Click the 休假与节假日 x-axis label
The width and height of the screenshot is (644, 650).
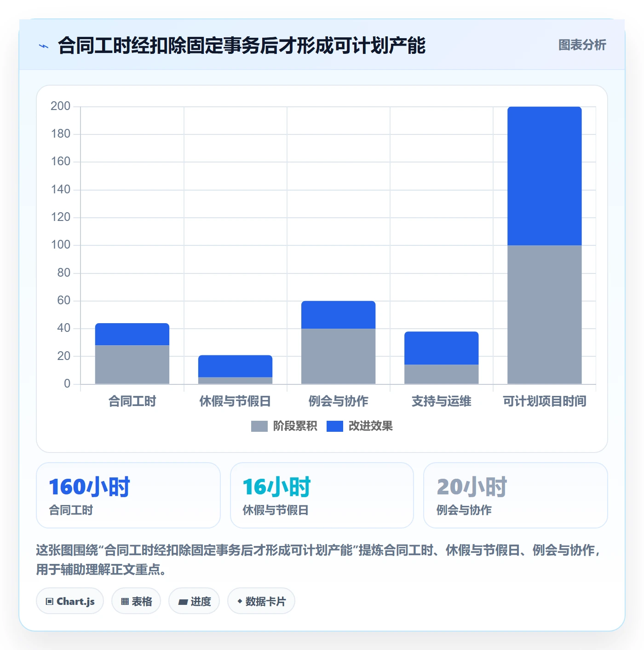[235, 401]
